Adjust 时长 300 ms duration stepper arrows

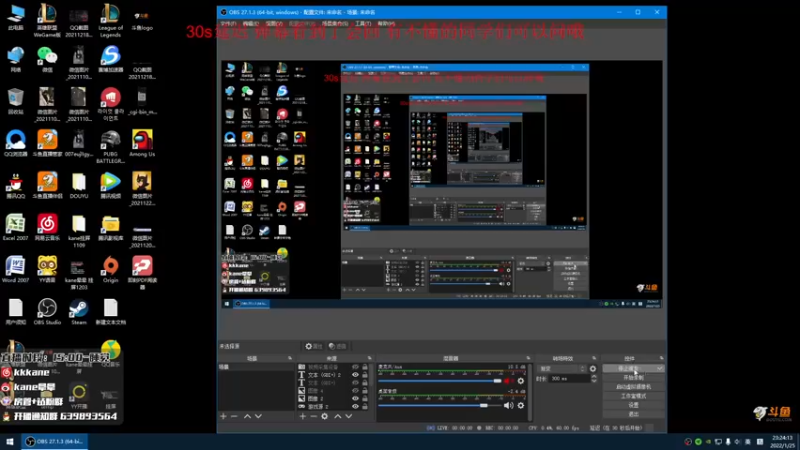pyautogui.click(x=594, y=379)
